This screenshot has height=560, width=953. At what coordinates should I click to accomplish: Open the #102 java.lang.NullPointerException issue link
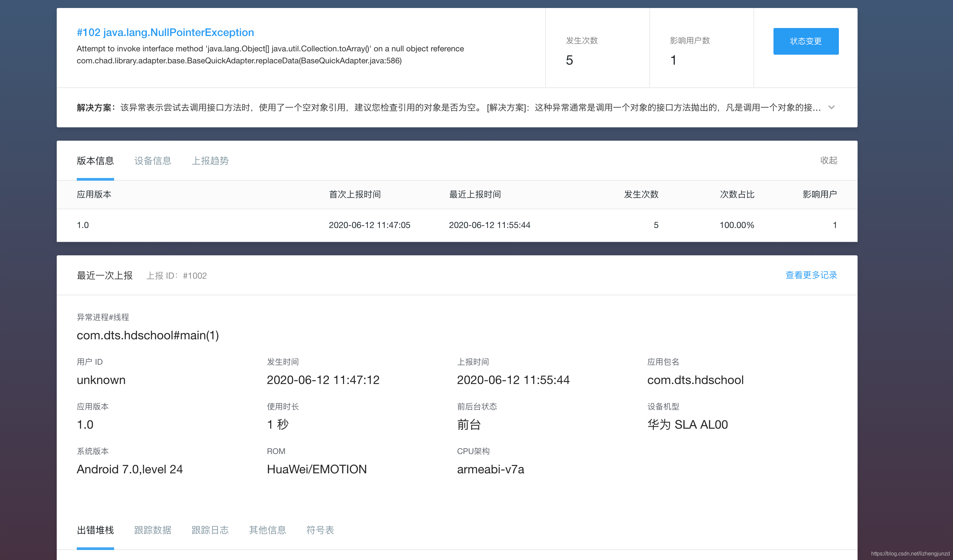click(x=165, y=32)
